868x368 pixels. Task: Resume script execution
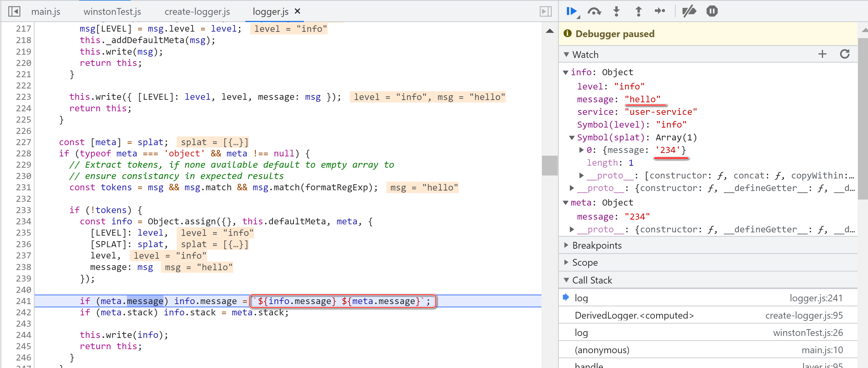572,12
